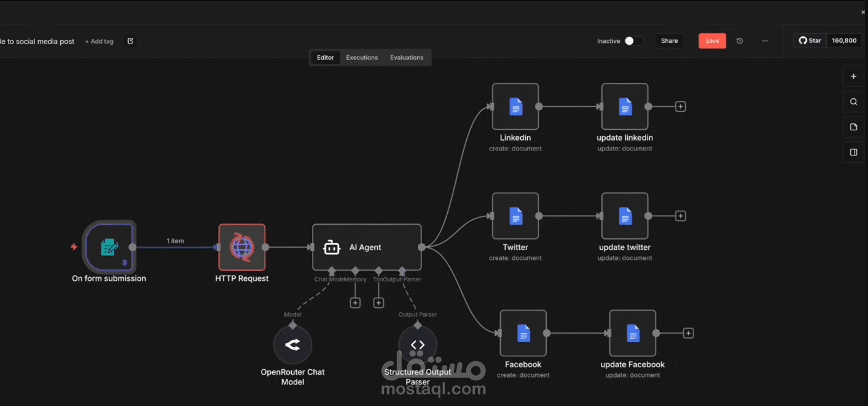The width and height of the screenshot is (868, 406).
Task: Add node after update twitter
Action: (681, 216)
